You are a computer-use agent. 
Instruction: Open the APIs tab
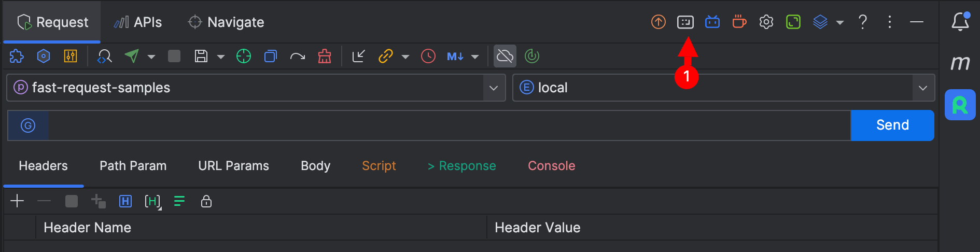[138, 22]
